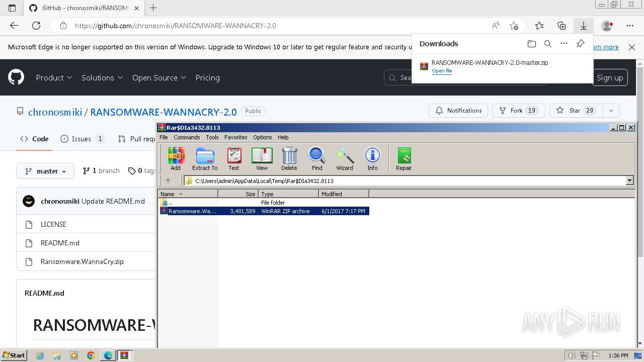The image size is (644, 362).
Task: Click the Pricing link
Action: coord(207,77)
